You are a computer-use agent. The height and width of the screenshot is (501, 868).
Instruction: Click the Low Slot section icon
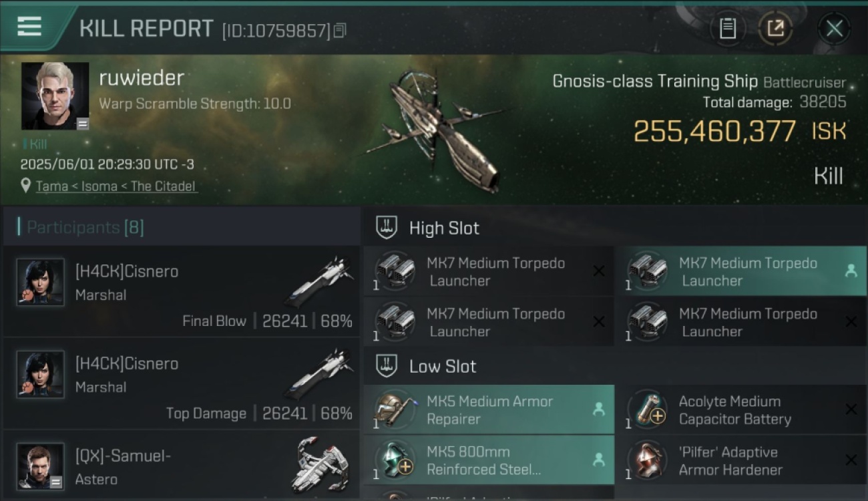[387, 366]
